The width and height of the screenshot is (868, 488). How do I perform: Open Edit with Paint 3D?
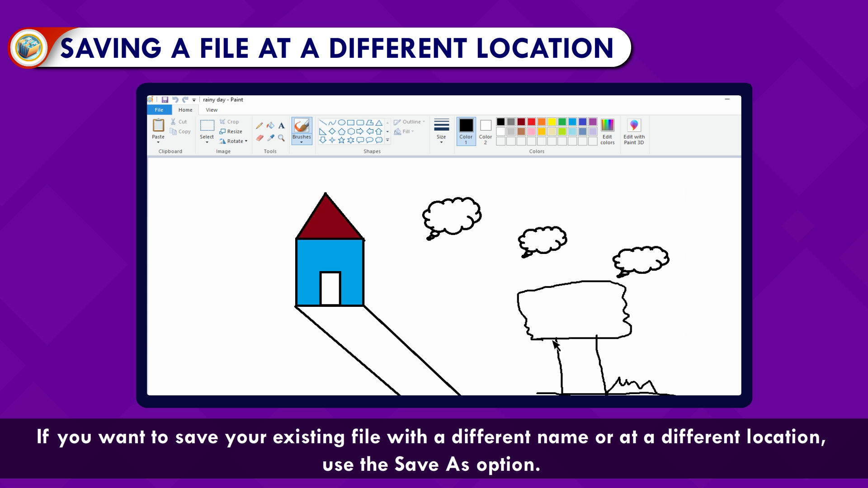[634, 131]
